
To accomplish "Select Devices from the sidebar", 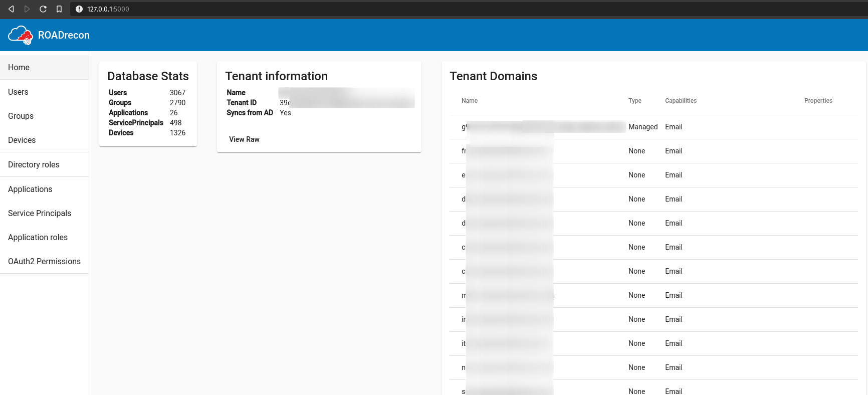I will click(22, 140).
